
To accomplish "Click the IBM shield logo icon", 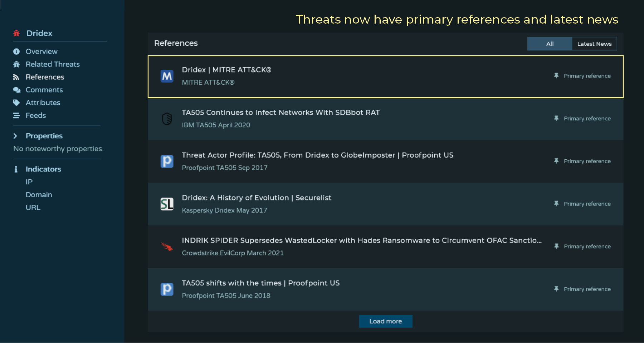I will tap(167, 119).
